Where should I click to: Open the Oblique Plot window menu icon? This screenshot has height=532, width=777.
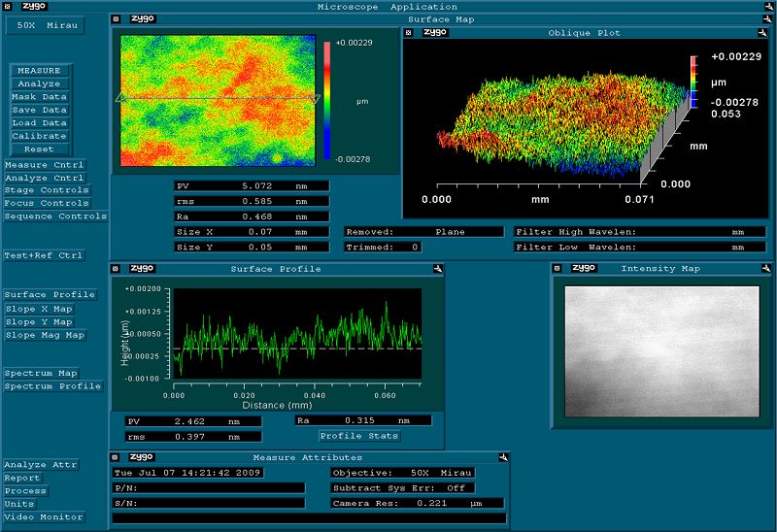coord(409,32)
